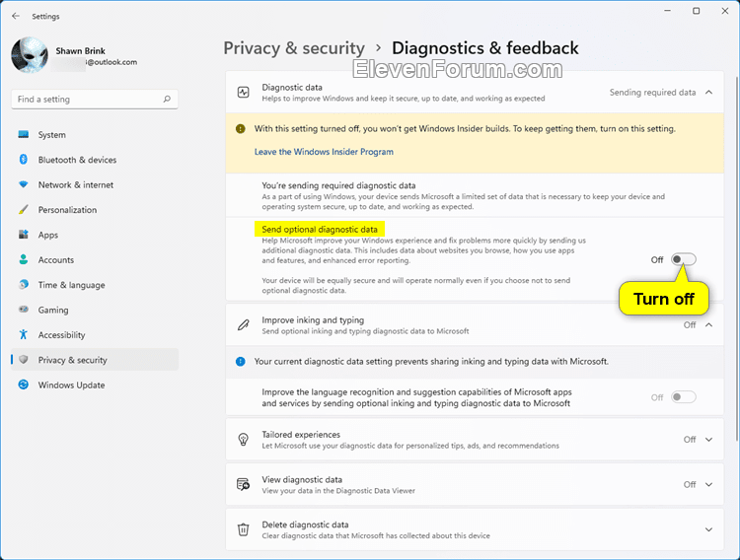Image resolution: width=740 pixels, height=560 pixels.
Task: Select Gaming label in sidebar
Action: pyautogui.click(x=53, y=310)
